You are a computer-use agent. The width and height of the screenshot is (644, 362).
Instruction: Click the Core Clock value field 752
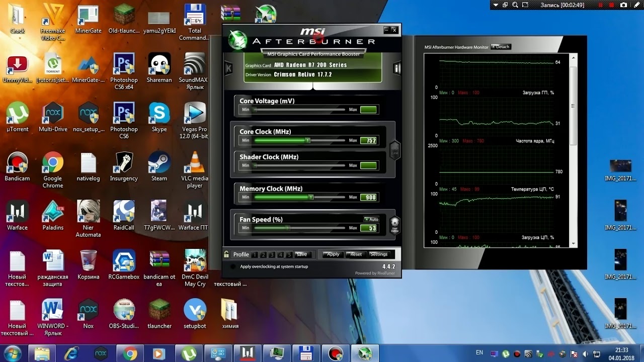point(369,141)
